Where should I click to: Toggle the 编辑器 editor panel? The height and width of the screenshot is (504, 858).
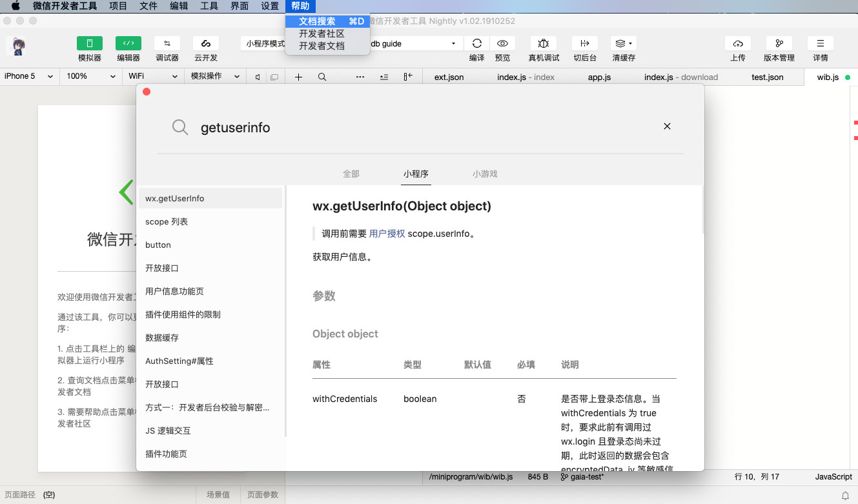(128, 44)
